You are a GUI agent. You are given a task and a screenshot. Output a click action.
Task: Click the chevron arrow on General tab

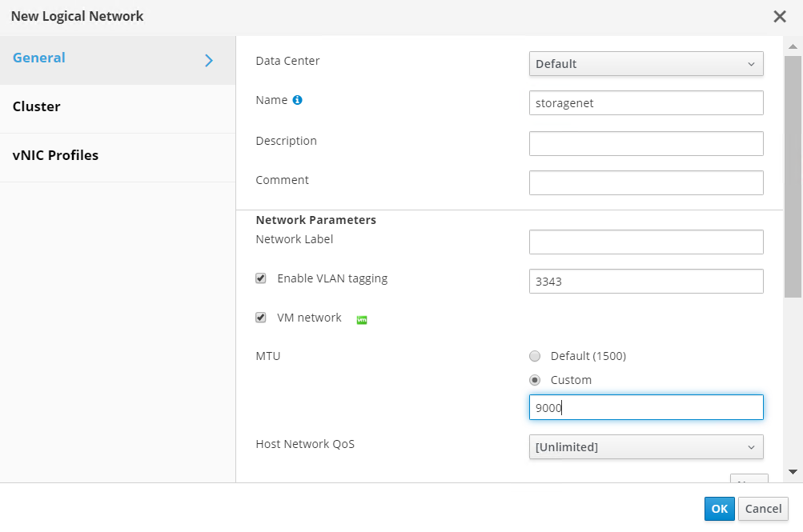[209, 60]
